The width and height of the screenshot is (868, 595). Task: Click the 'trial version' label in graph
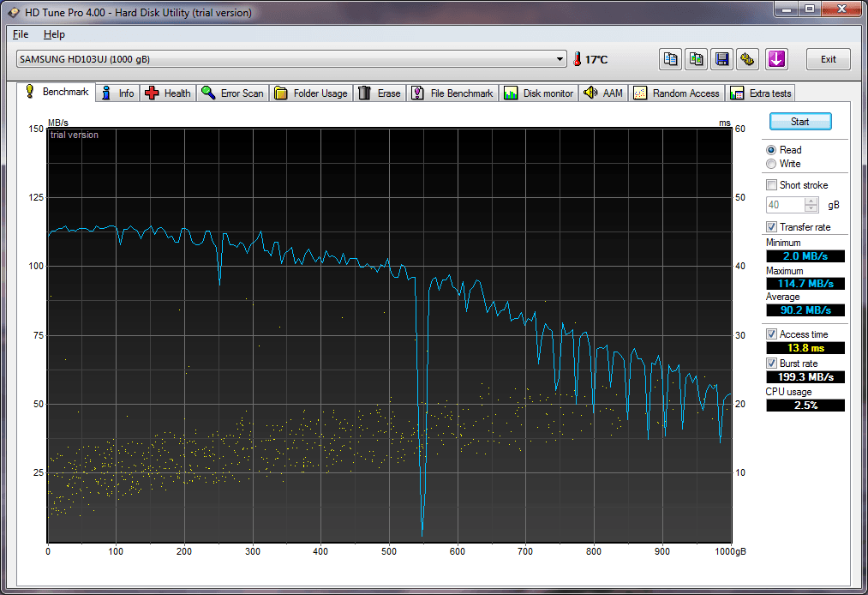[75, 135]
